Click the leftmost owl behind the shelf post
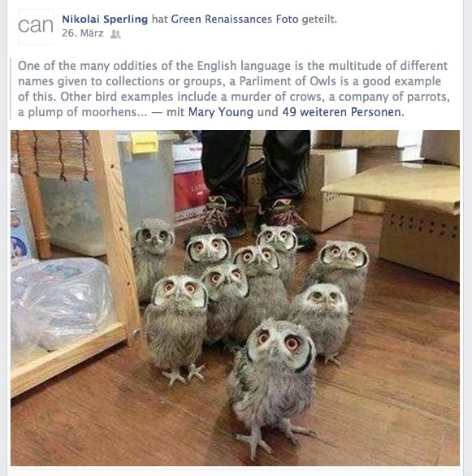Viewport: 472px width, 476px height. [154, 258]
